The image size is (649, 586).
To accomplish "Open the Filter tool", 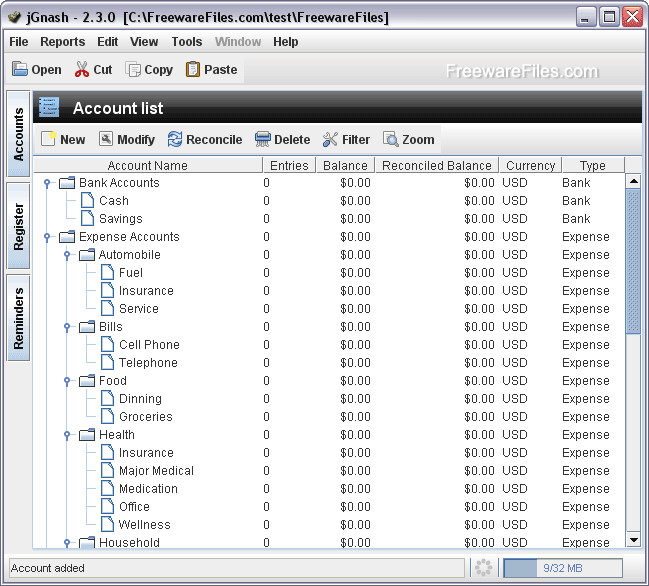I will coord(346,139).
